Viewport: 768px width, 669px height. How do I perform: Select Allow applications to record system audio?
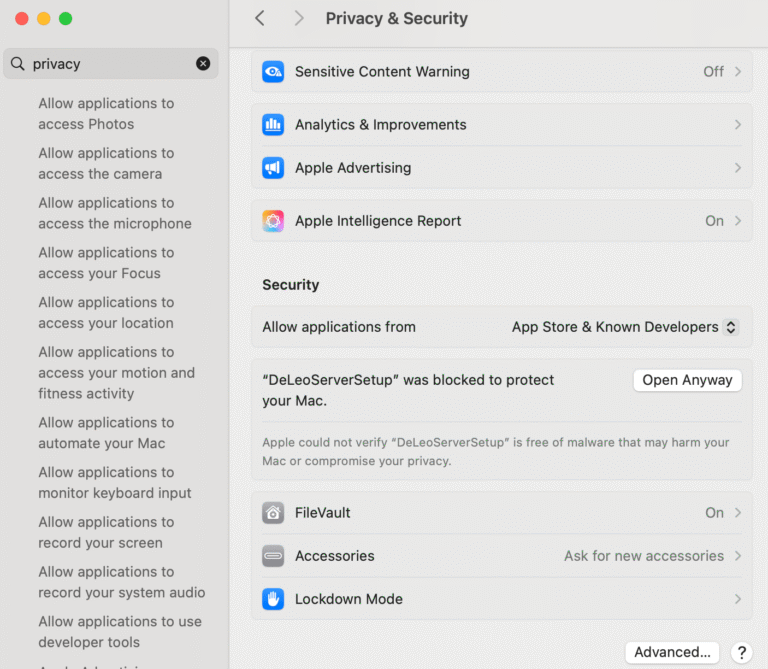(x=121, y=582)
